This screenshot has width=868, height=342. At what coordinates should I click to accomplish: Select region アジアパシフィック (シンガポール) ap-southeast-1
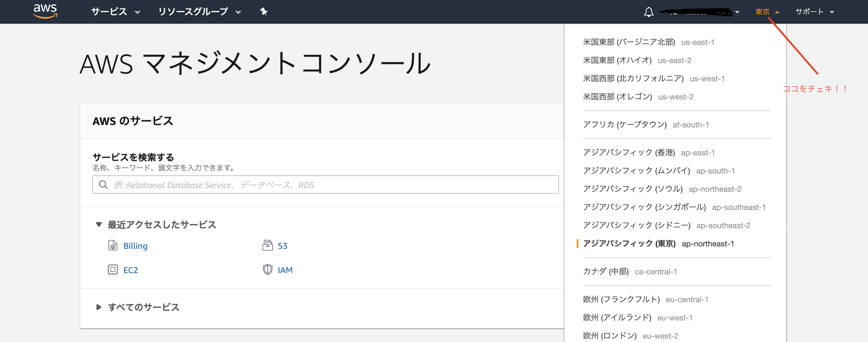pyautogui.click(x=674, y=207)
